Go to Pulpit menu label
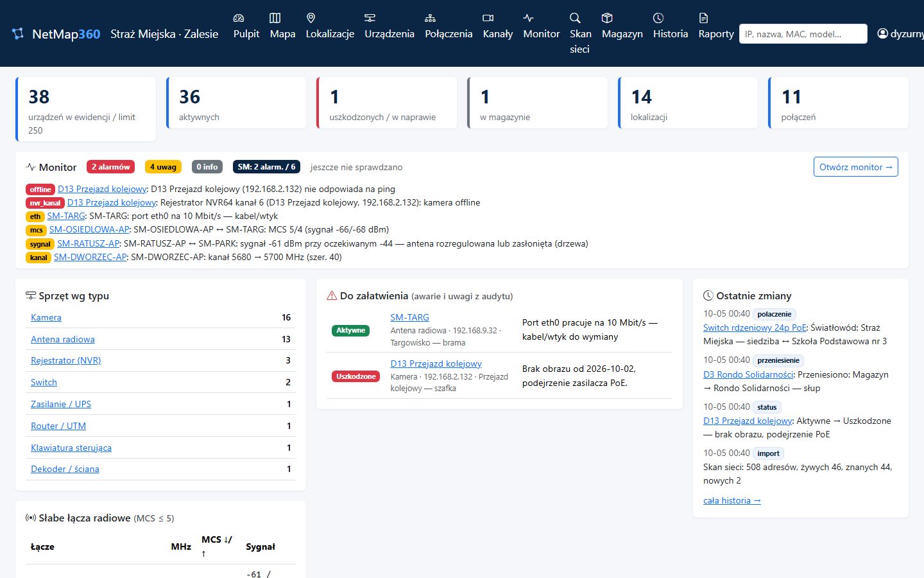 246,34
